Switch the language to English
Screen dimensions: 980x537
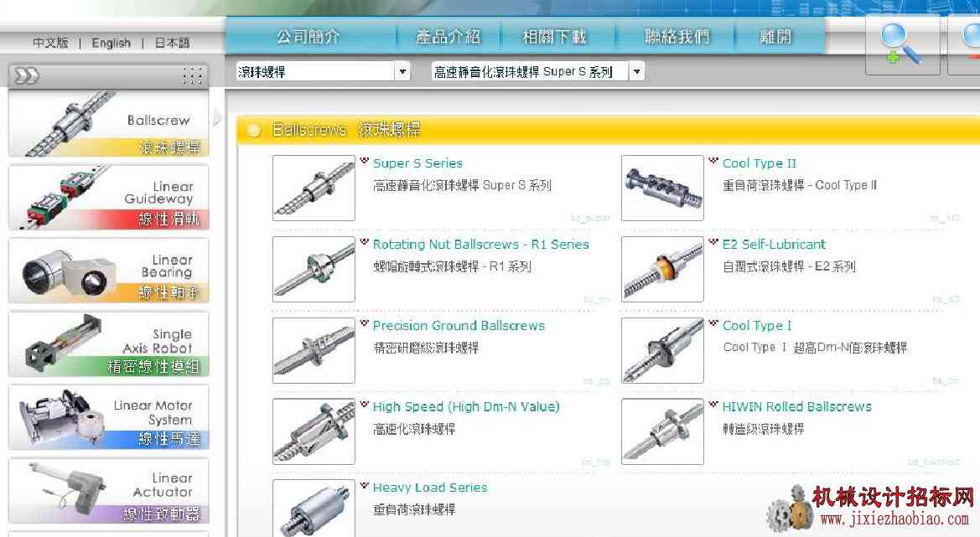pyautogui.click(x=111, y=43)
